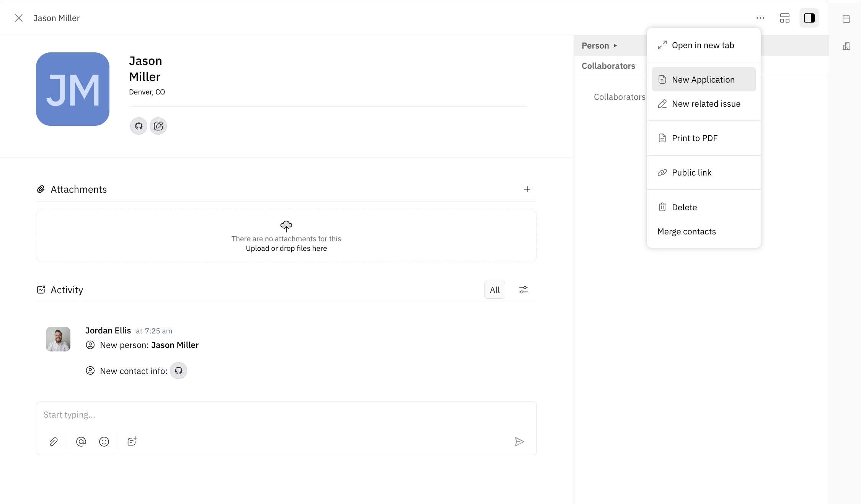Open the GitHub profile link icon
The height and width of the screenshot is (504, 861).
[x=138, y=126]
